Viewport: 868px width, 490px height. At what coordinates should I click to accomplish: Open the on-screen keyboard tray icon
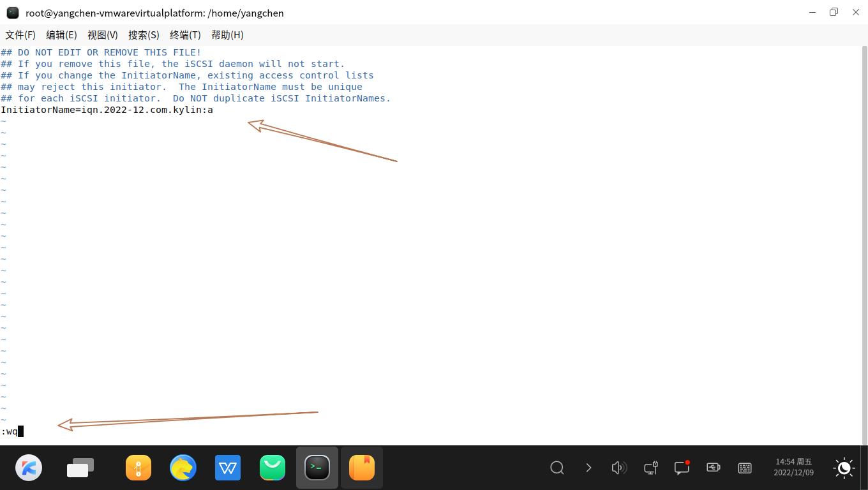click(745, 468)
